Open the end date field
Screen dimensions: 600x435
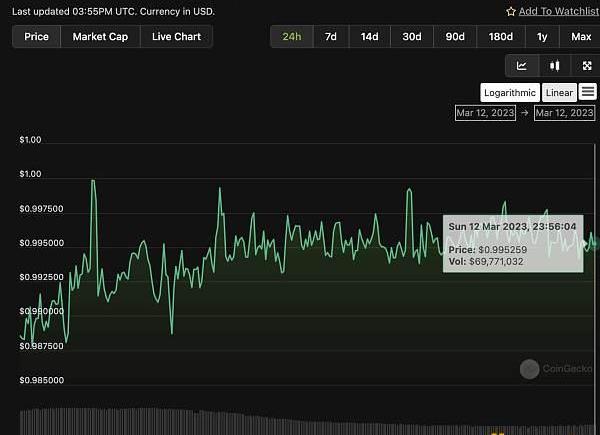tap(565, 113)
